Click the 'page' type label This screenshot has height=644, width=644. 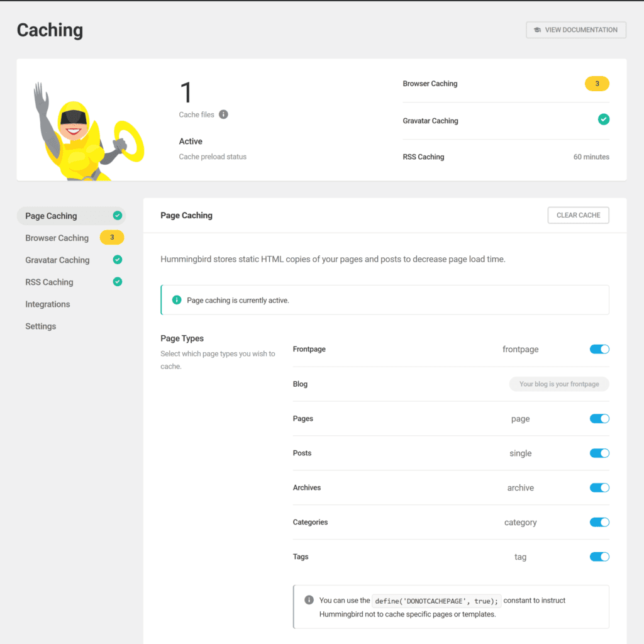click(x=520, y=419)
